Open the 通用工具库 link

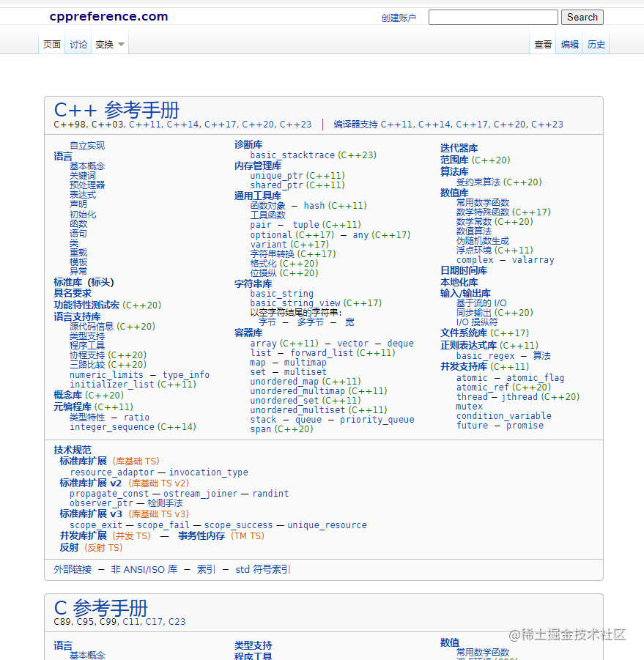pos(258,196)
